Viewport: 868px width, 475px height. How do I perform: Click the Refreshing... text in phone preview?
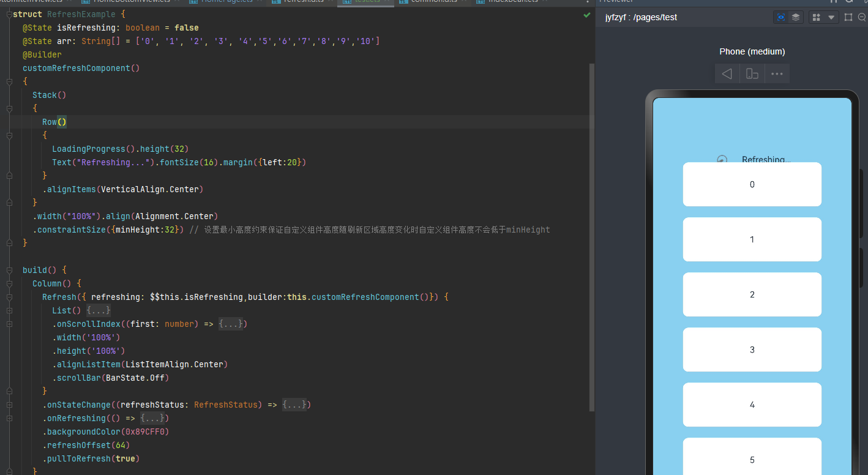coord(766,159)
